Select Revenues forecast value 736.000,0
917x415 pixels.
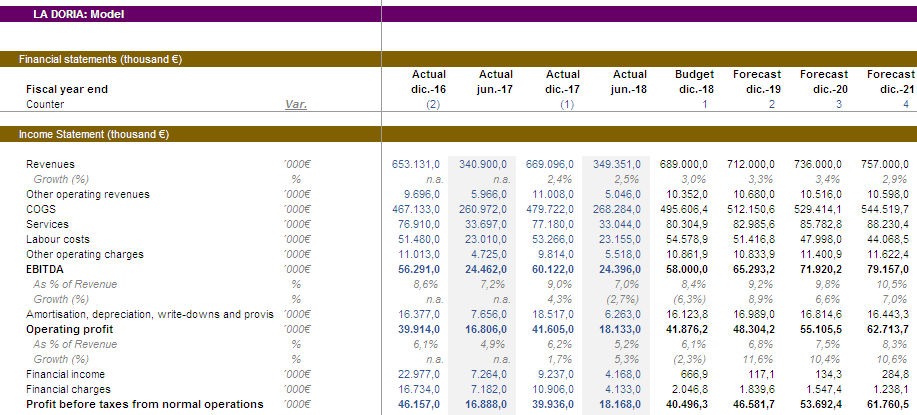click(x=818, y=164)
